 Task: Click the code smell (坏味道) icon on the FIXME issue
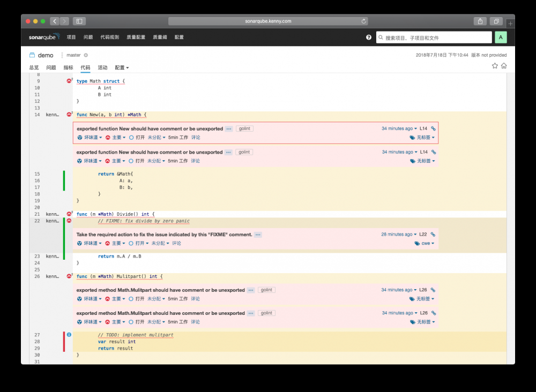(x=80, y=243)
